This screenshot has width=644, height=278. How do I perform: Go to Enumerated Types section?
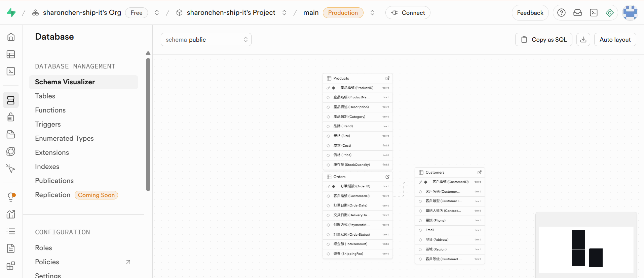64,138
